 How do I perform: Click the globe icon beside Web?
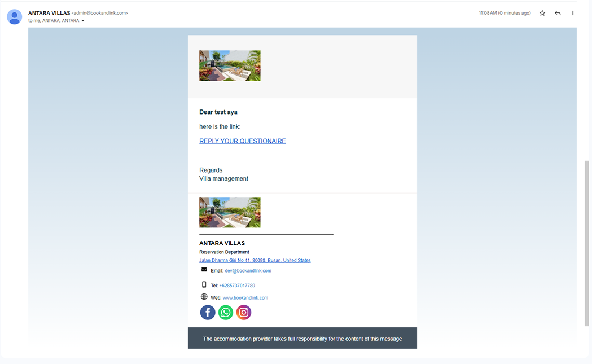204,297
